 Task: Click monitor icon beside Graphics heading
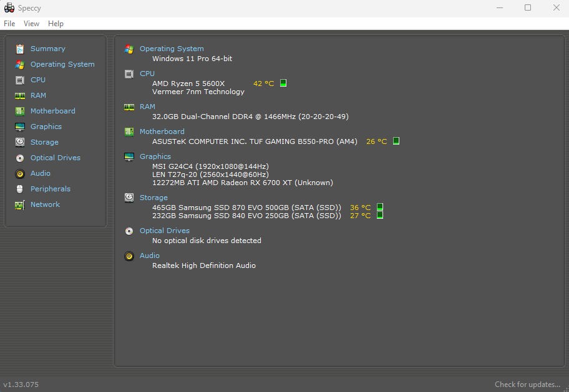point(129,156)
